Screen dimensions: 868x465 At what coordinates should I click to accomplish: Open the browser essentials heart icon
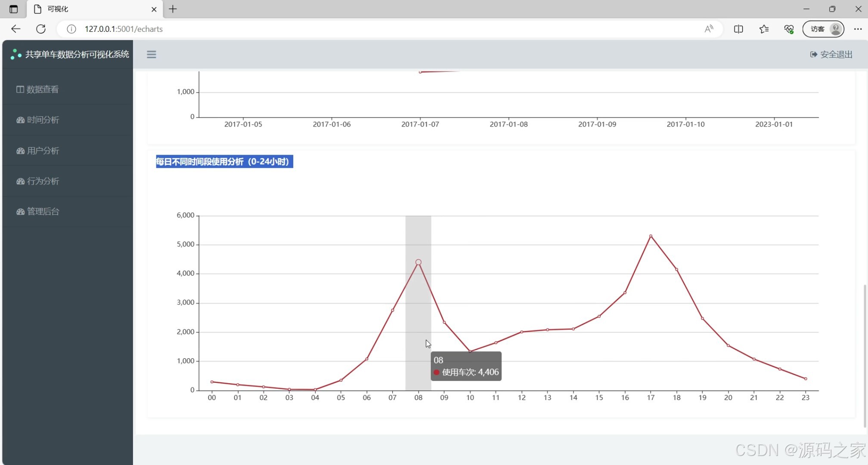(789, 29)
